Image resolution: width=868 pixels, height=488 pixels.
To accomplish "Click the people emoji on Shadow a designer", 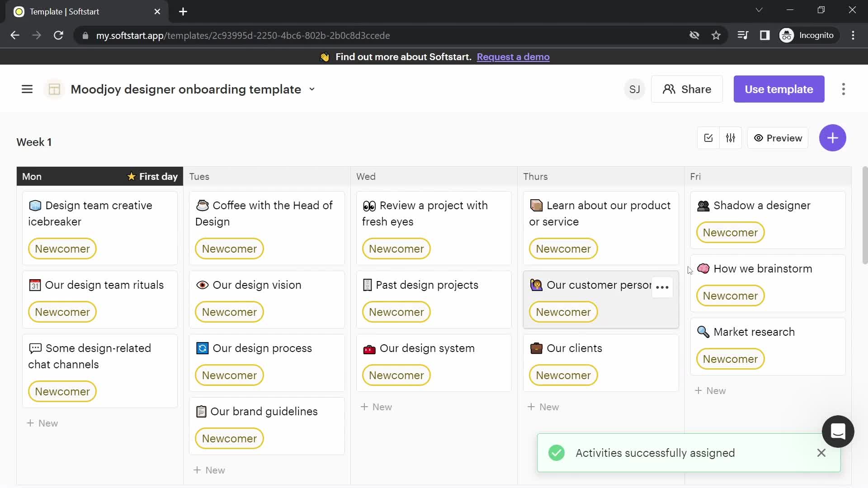I will (703, 206).
